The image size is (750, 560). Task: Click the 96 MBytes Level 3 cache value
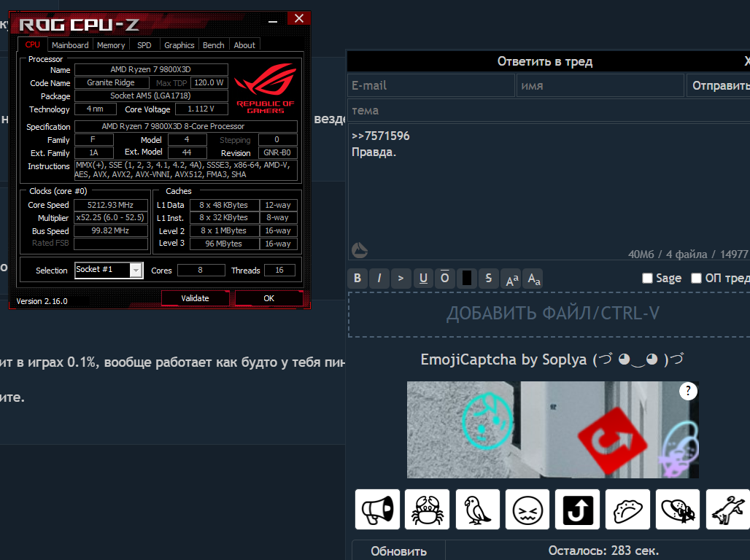[x=224, y=244]
